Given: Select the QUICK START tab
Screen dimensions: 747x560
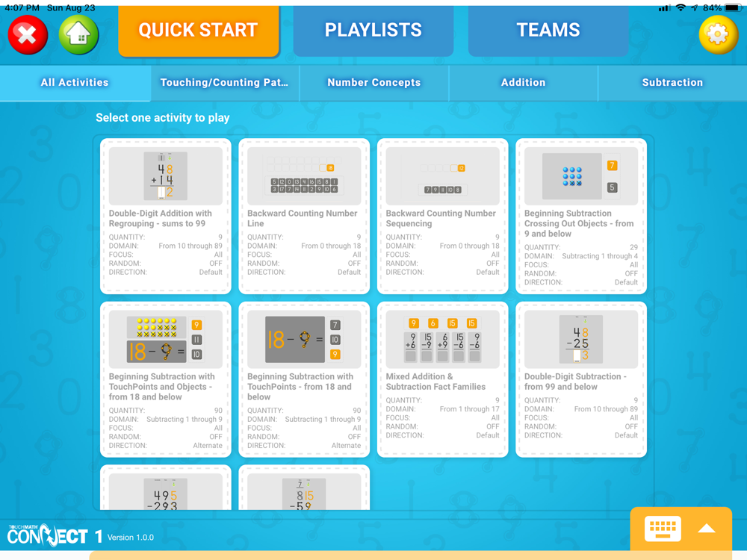Looking at the screenshot, I should coord(198,30).
